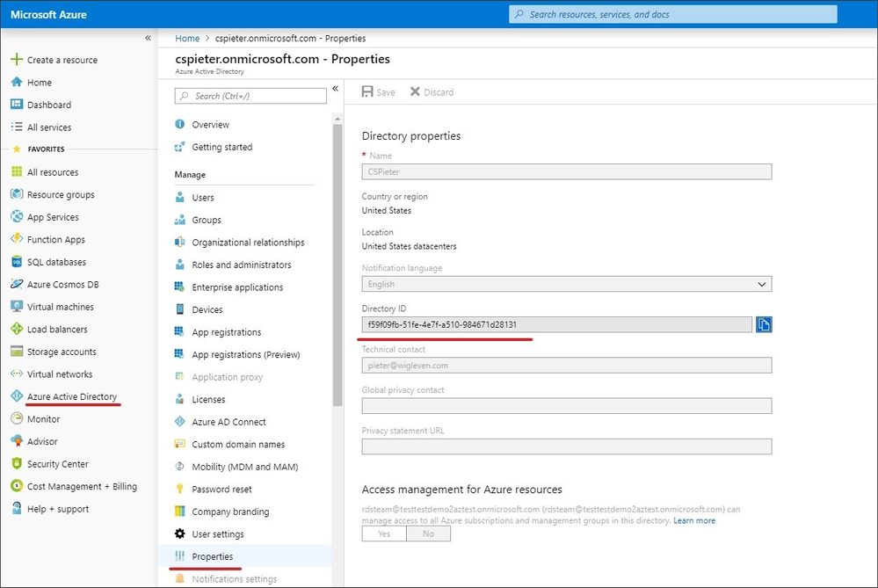
Task: Click the top search resources box
Action: coord(673,15)
